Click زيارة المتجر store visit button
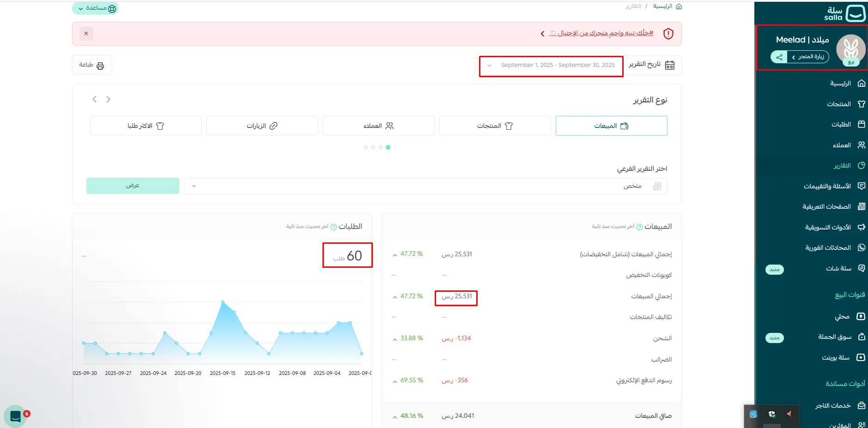This screenshot has width=868, height=428. click(x=808, y=57)
